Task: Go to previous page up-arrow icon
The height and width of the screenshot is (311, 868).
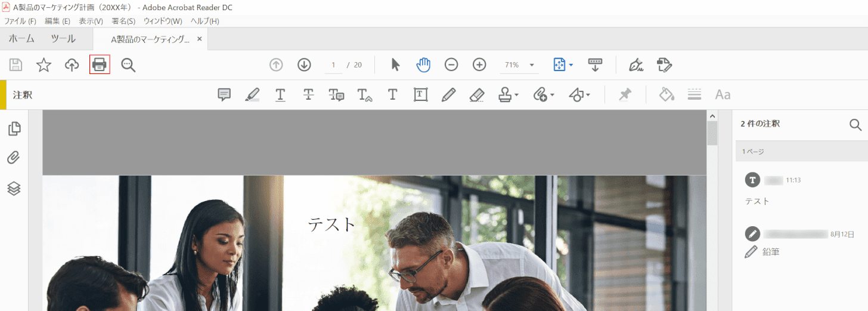Action: (x=276, y=64)
